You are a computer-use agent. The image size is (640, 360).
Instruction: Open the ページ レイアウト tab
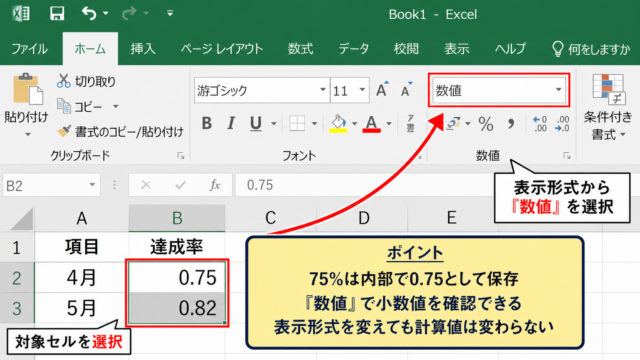(x=222, y=49)
